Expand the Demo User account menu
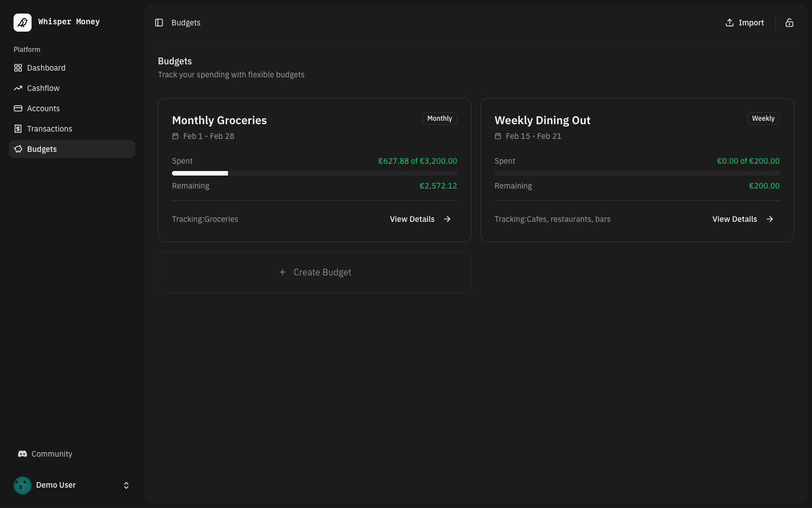812x508 pixels. 126,485
